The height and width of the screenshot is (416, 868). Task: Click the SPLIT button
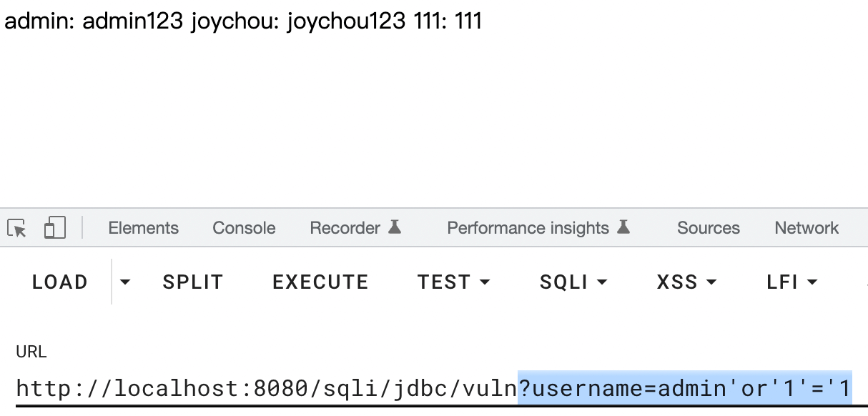[193, 282]
